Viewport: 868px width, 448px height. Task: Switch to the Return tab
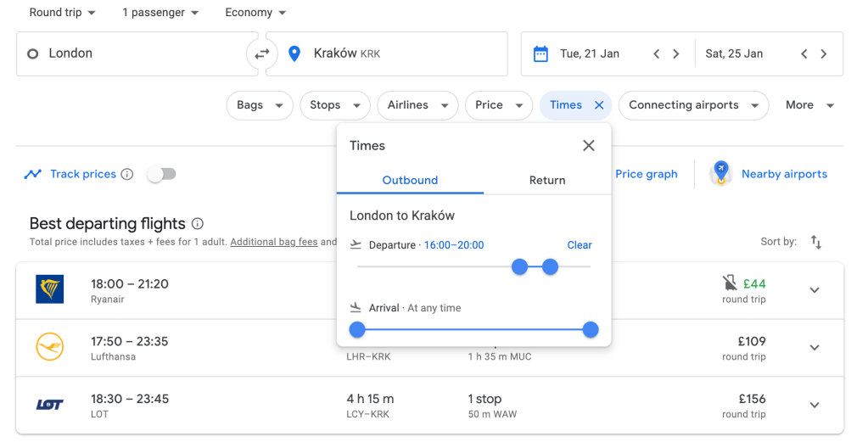pyautogui.click(x=547, y=180)
